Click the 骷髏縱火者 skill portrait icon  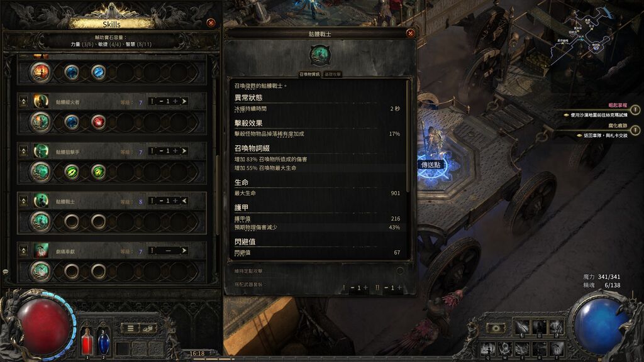41,101
